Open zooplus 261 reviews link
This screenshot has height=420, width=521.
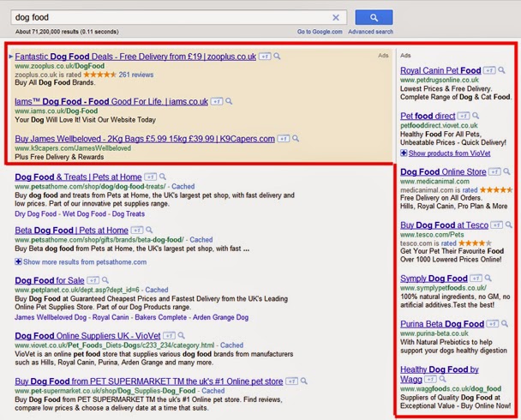tap(136, 75)
